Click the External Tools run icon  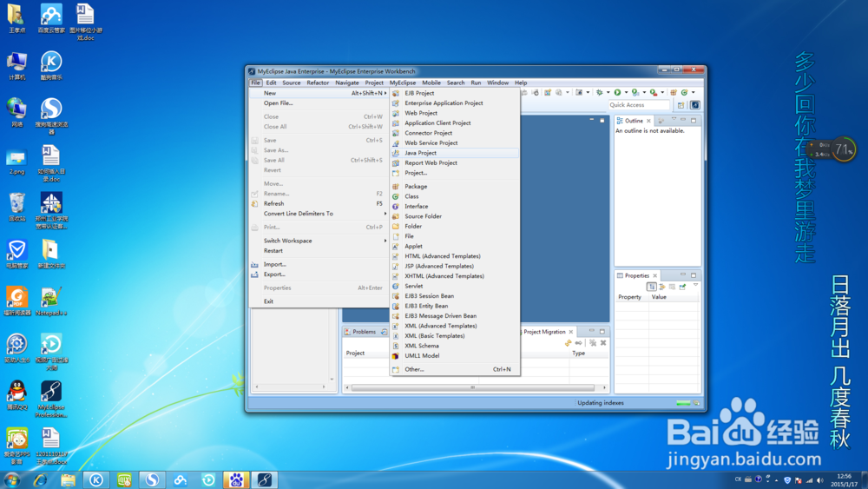click(x=654, y=92)
